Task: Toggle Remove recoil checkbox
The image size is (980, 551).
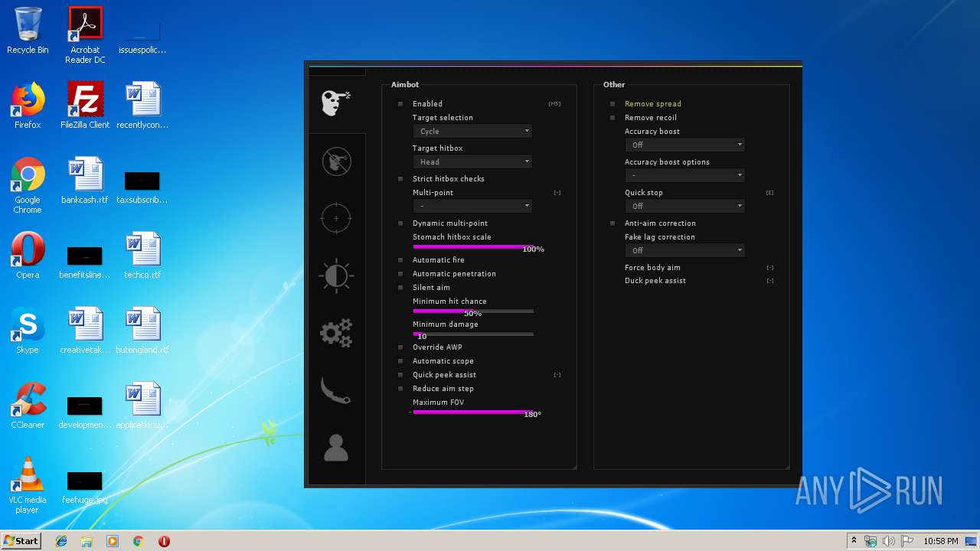Action: point(612,117)
